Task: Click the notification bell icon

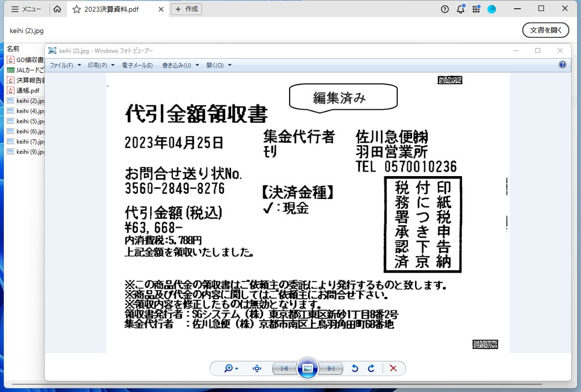Action: pyautogui.click(x=460, y=9)
